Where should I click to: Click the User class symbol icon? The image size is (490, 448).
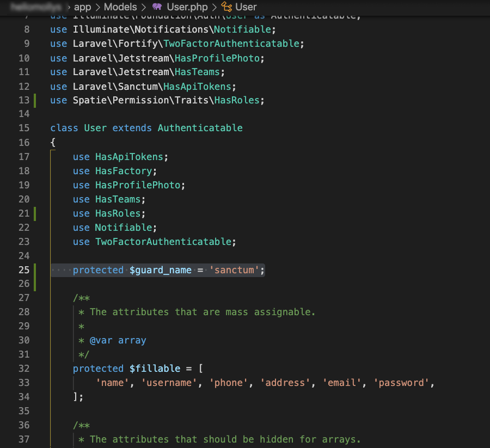(x=226, y=7)
